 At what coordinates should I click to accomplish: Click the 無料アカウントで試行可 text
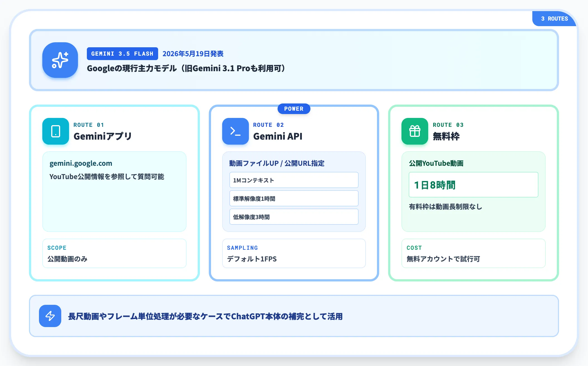(443, 259)
